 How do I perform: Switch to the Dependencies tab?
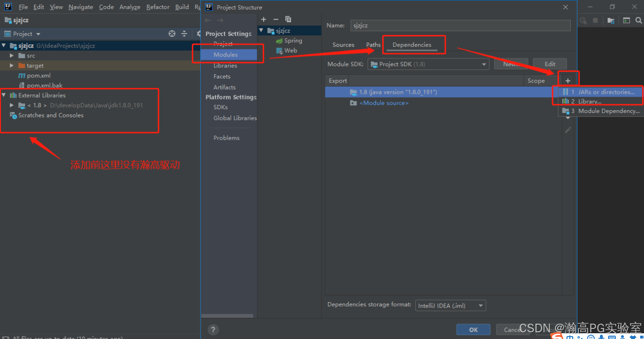click(x=412, y=45)
